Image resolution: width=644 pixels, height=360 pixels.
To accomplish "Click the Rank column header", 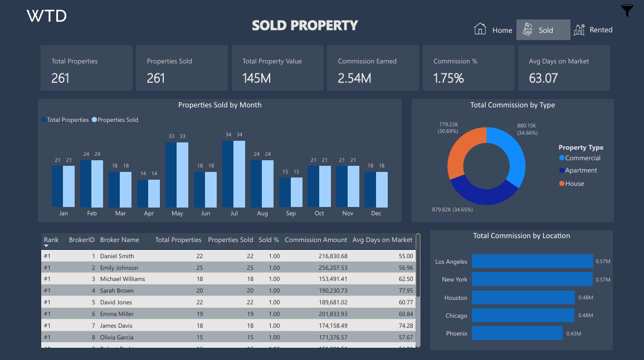I will coord(51,240).
